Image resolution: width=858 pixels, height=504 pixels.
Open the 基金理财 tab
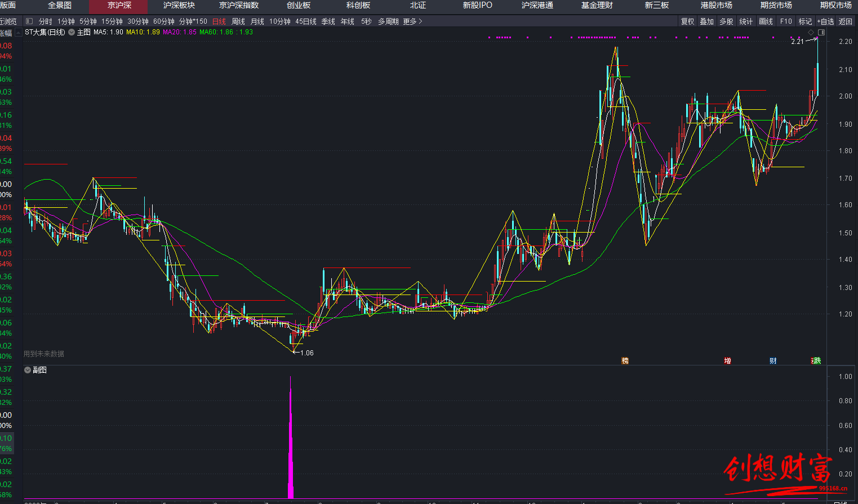pyautogui.click(x=597, y=5)
